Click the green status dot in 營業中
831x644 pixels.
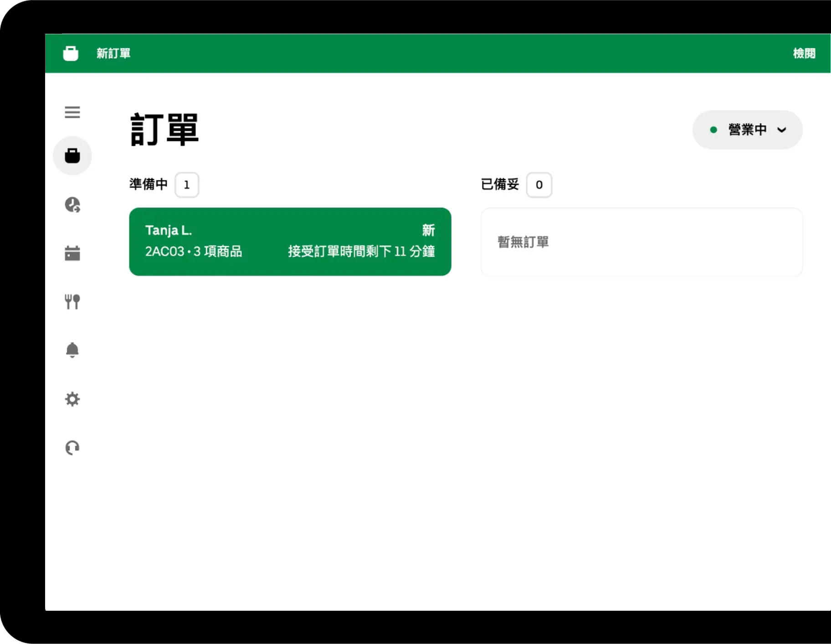(713, 130)
